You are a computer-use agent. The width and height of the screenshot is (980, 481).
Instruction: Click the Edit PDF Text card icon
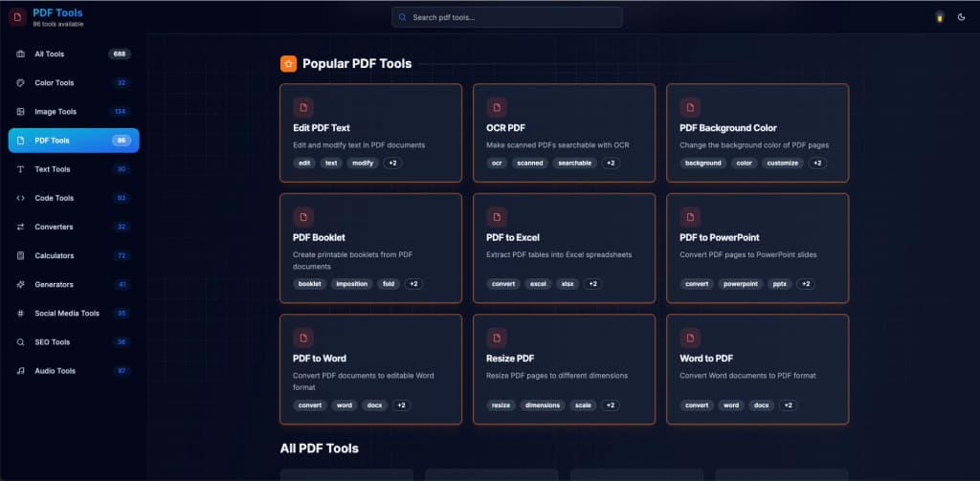point(303,107)
